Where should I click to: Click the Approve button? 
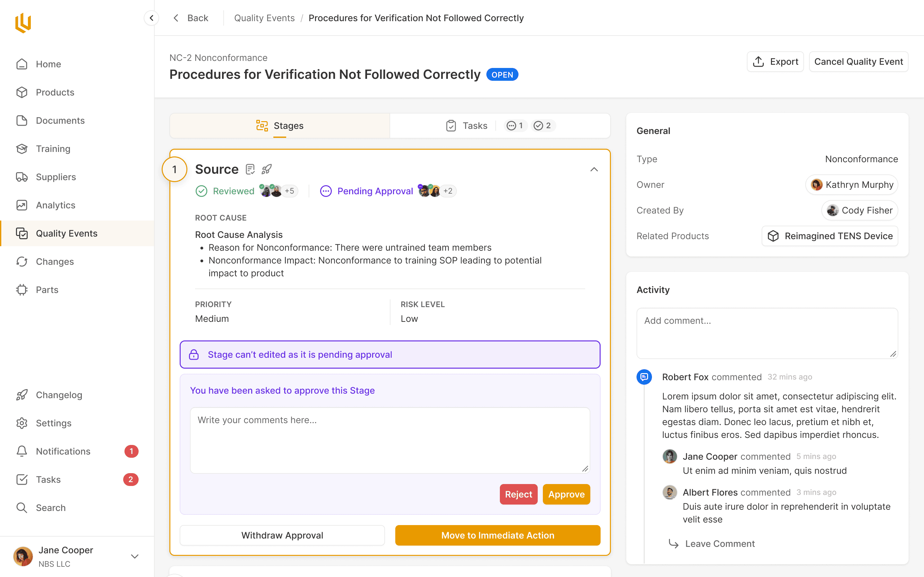coord(566,494)
